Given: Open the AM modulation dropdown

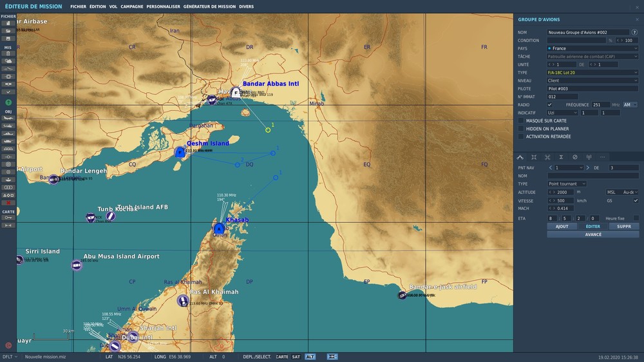Looking at the screenshot, I should pyautogui.click(x=630, y=105).
